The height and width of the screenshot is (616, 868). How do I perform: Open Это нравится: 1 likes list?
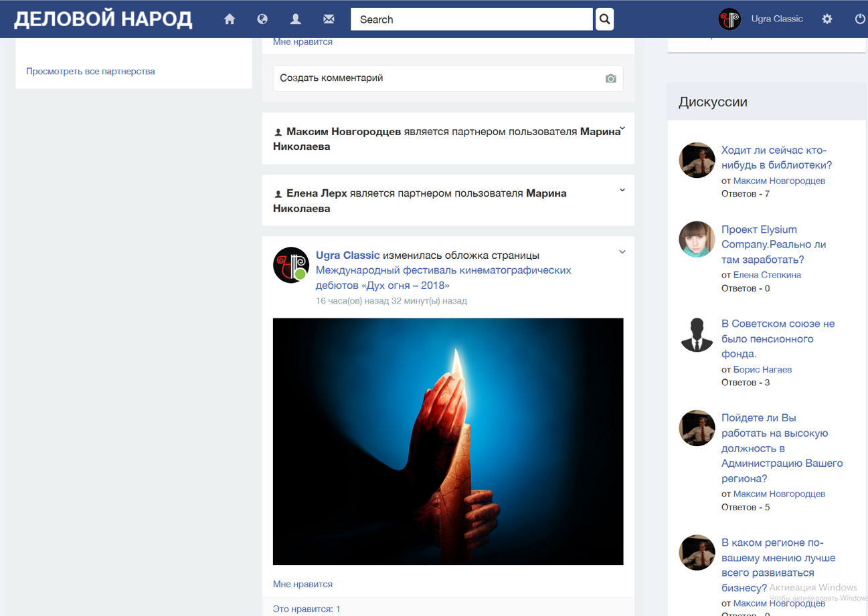pos(307,609)
